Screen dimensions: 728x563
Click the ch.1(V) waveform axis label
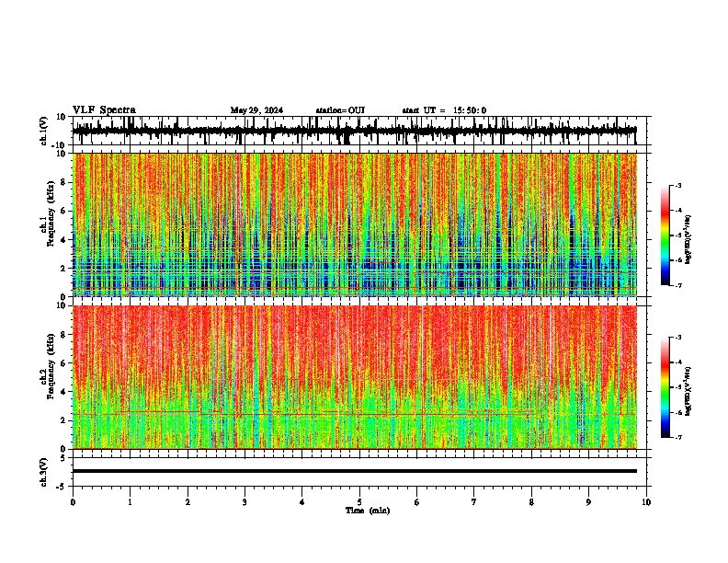tap(44, 131)
